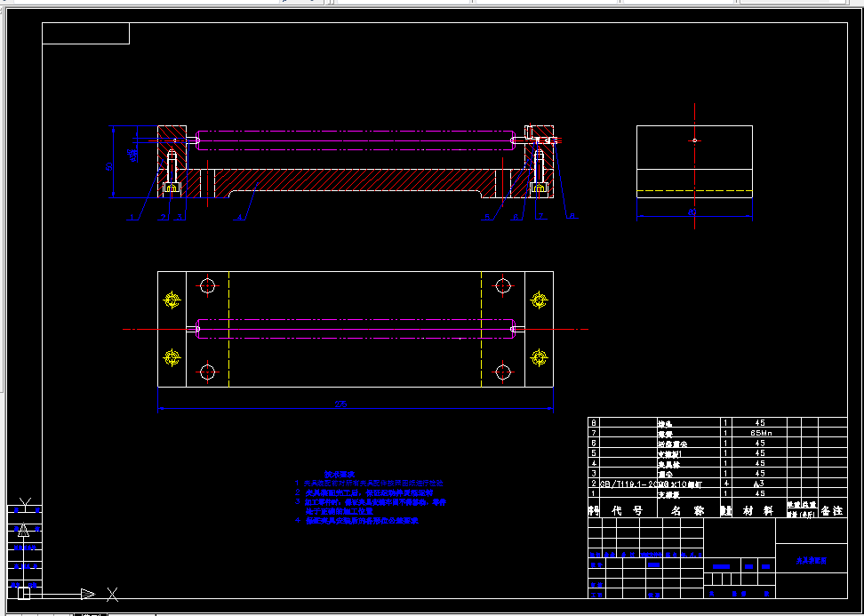Pick balloon number 7 under the section view
864x616 pixels.
(x=541, y=217)
